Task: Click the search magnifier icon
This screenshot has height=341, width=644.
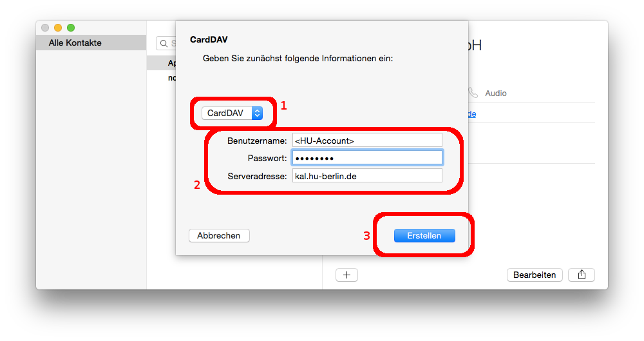Action: pyautogui.click(x=164, y=43)
